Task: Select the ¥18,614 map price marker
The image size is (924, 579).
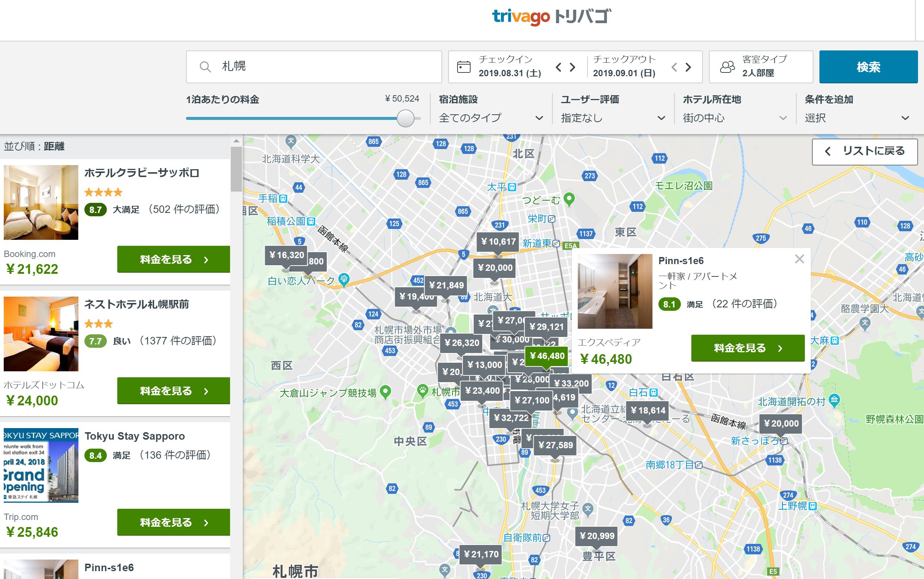Action: pyautogui.click(x=648, y=411)
